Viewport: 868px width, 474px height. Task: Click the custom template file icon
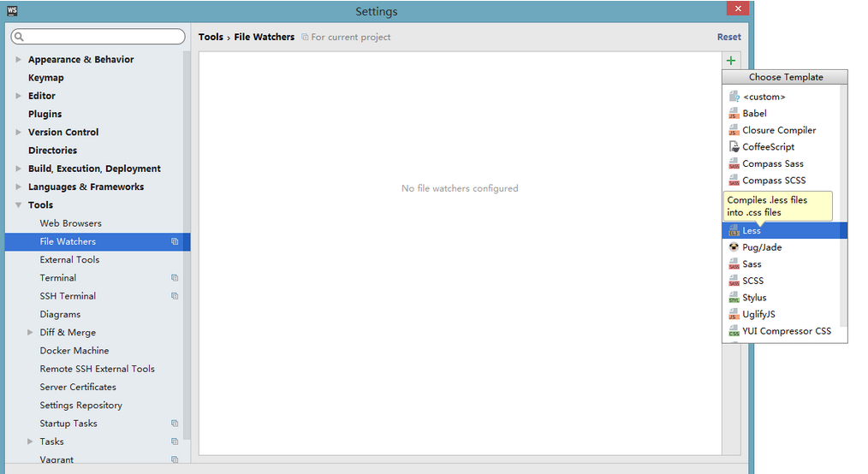tap(734, 96)
